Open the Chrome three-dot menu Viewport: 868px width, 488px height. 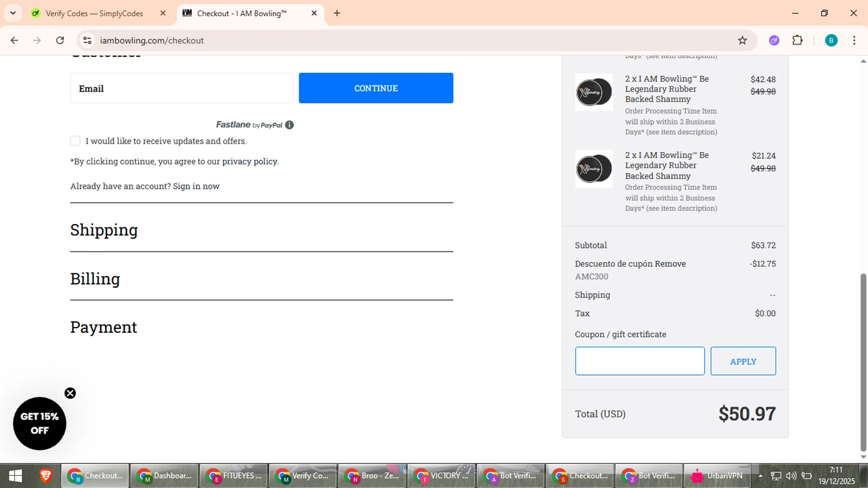854,41
